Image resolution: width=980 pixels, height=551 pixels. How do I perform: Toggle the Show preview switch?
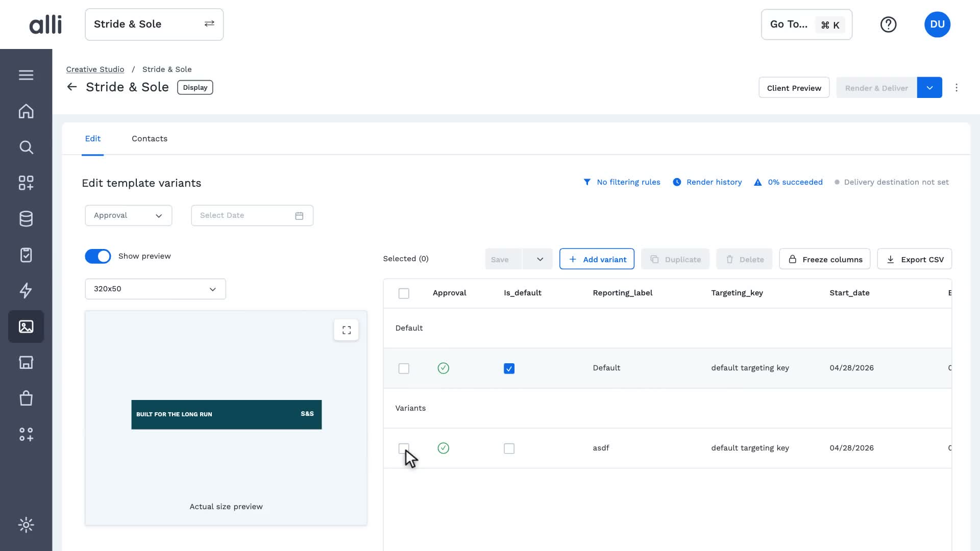pos(98,256)
